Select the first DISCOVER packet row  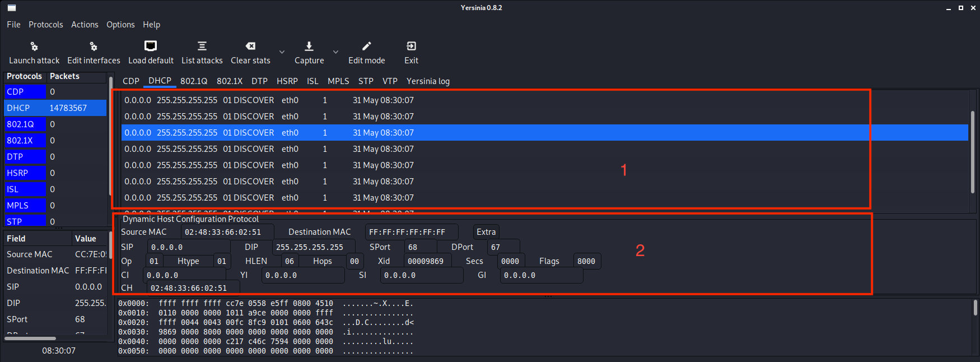pos(544,100)
